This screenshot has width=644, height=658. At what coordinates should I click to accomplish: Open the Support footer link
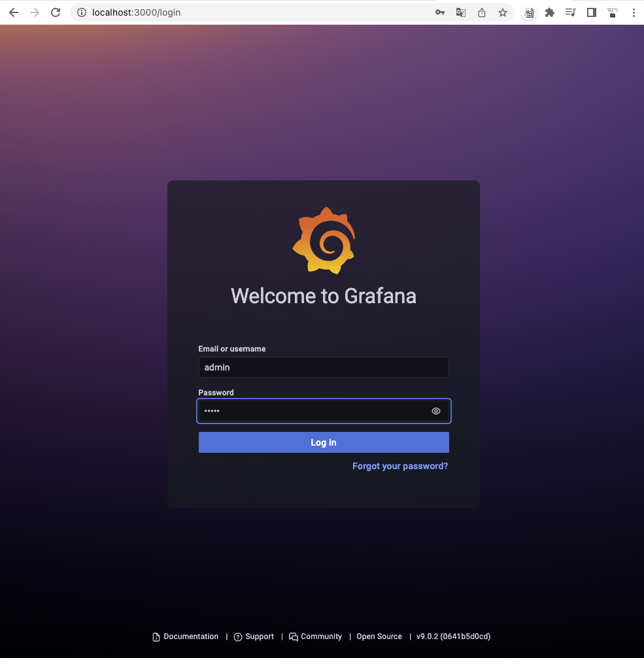[254, 636]
